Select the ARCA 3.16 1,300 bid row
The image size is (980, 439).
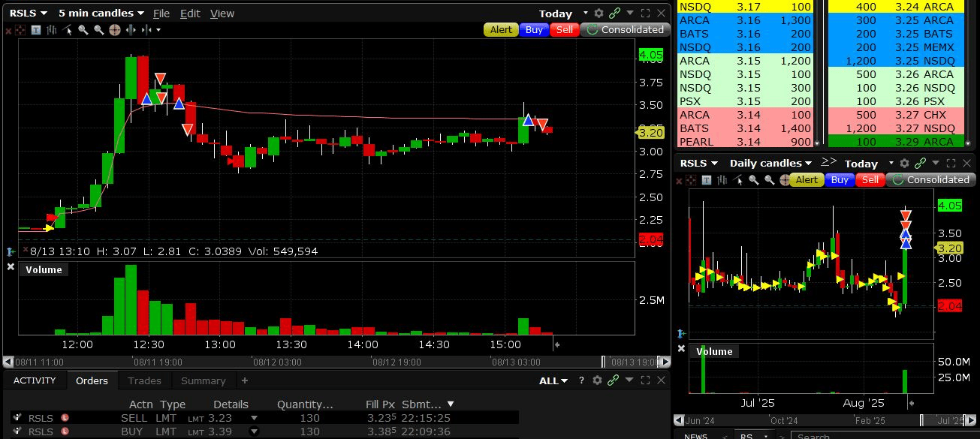[745, 20]
